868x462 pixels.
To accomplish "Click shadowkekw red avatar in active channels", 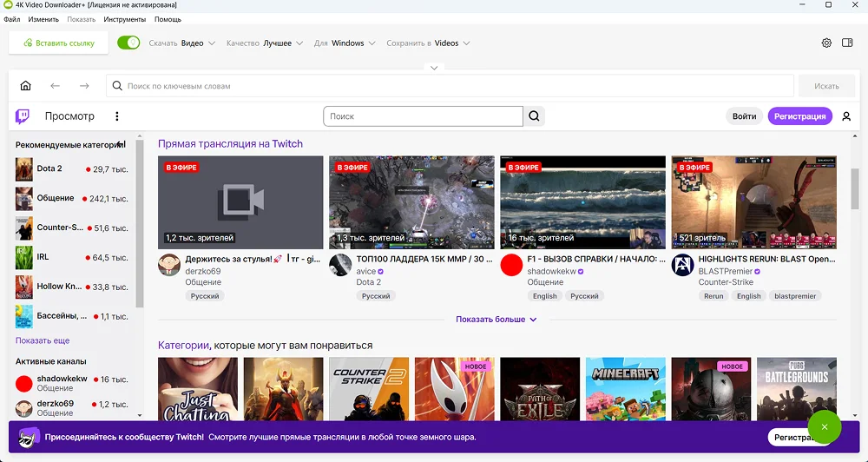I will tap(23, 383).
